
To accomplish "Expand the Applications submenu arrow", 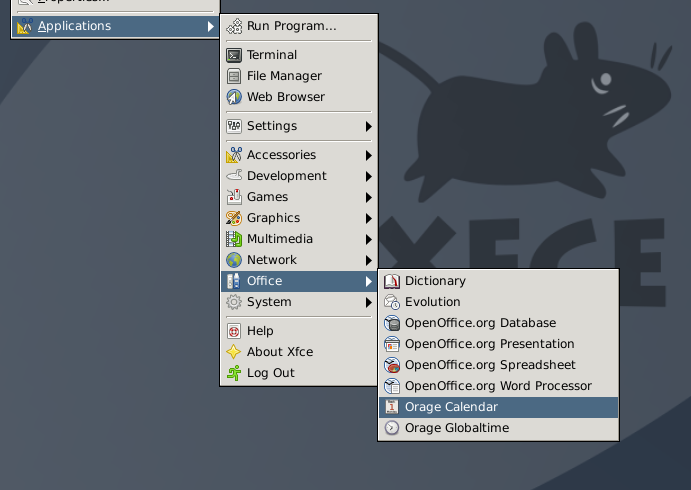I will pyautogui.click(x=211, y=26).
